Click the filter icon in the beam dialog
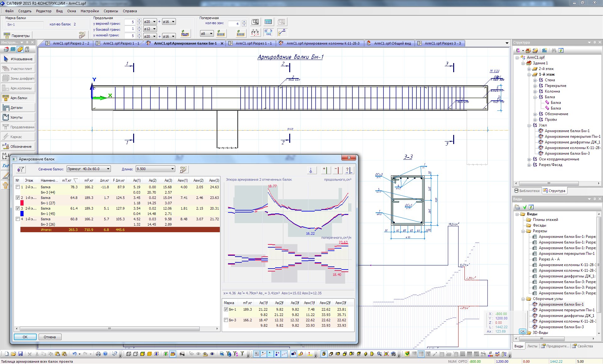Screen dimensions: 603x364 pyautogui.click(x=21, y=169)
